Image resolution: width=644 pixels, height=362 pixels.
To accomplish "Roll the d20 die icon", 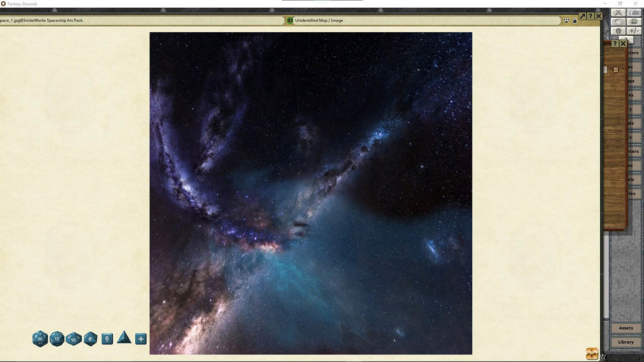I will click(40, 339).
